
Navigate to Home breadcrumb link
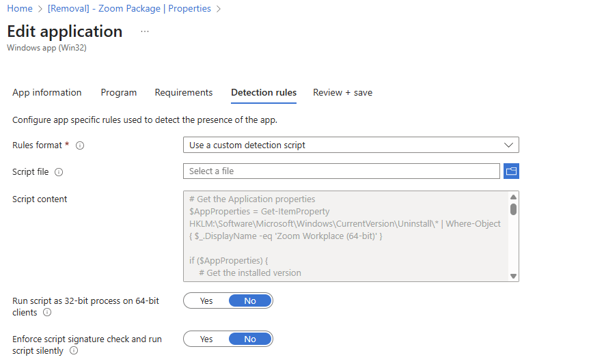19,8
